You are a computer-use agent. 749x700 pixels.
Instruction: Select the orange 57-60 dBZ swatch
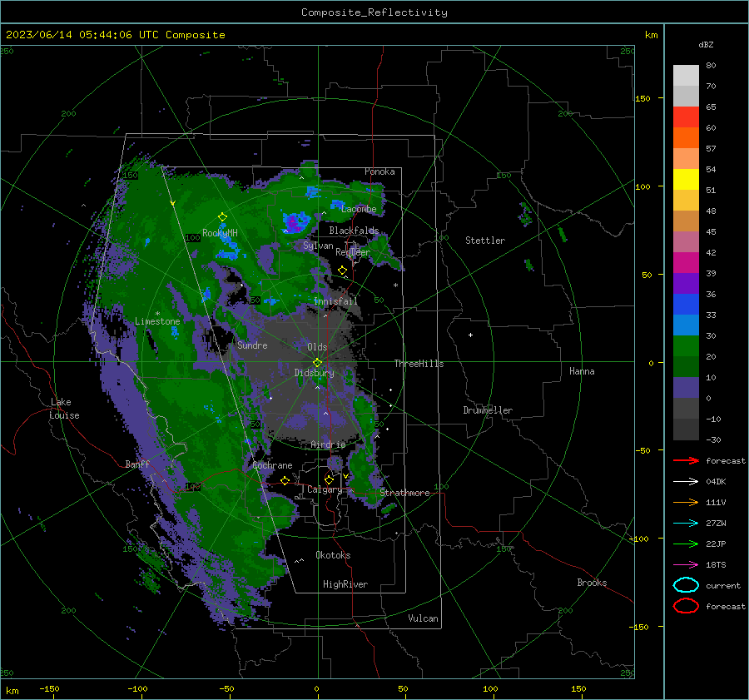686,137
